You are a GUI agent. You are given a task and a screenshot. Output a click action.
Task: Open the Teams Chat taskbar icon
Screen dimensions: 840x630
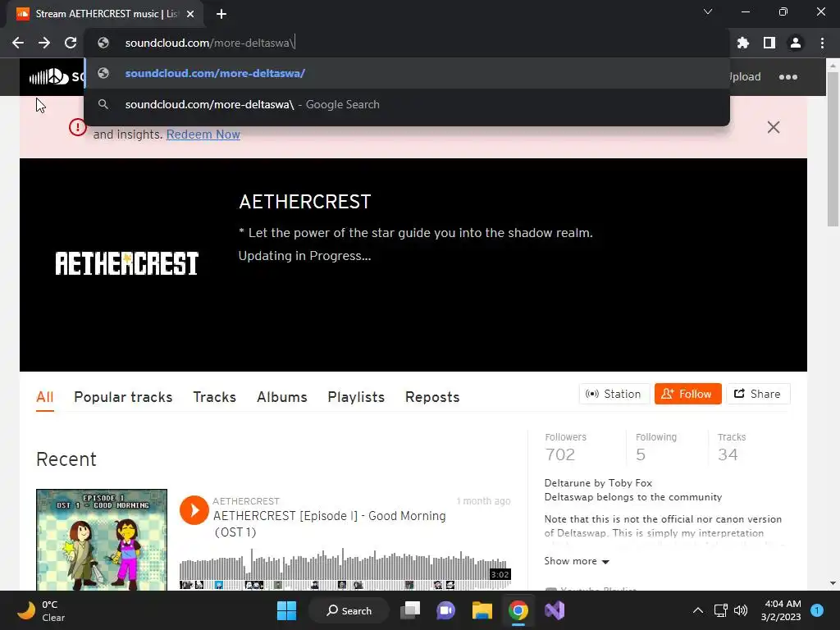pos(445,610)
